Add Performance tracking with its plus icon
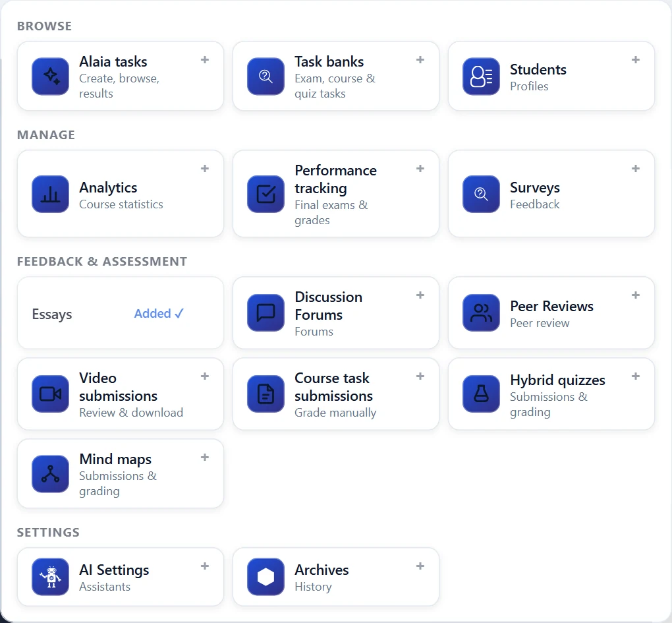Viewport: 672px width, 623px height. [x=420, y=169]
